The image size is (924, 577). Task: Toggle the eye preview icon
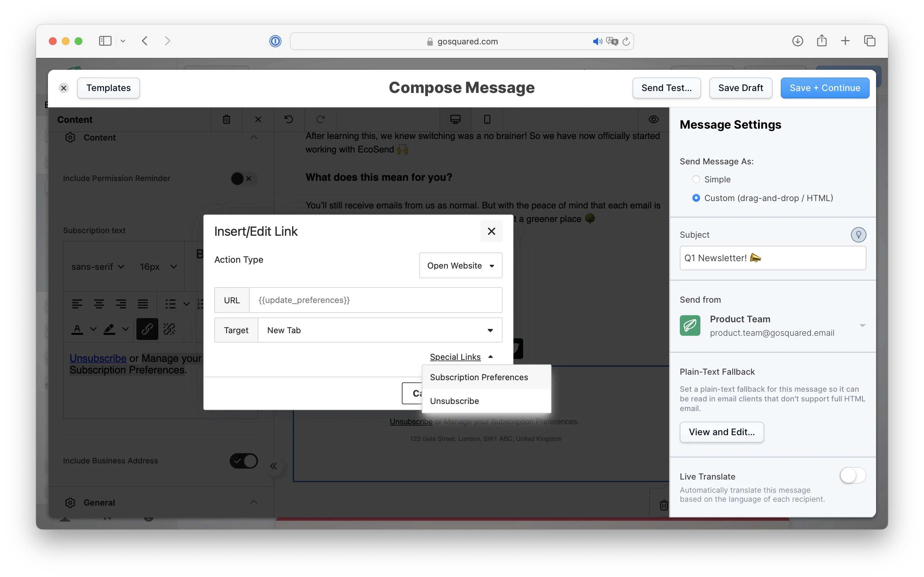click(x=653, y=119)
